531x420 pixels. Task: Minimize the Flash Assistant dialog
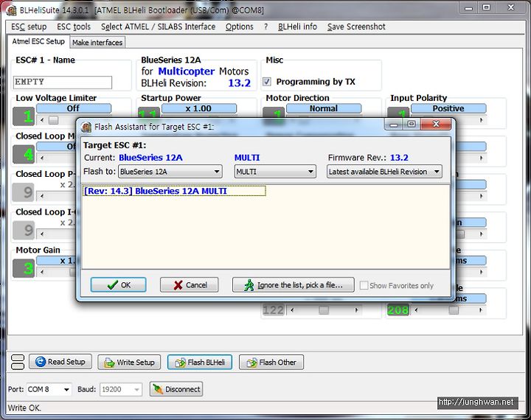[x=394, y=125]
